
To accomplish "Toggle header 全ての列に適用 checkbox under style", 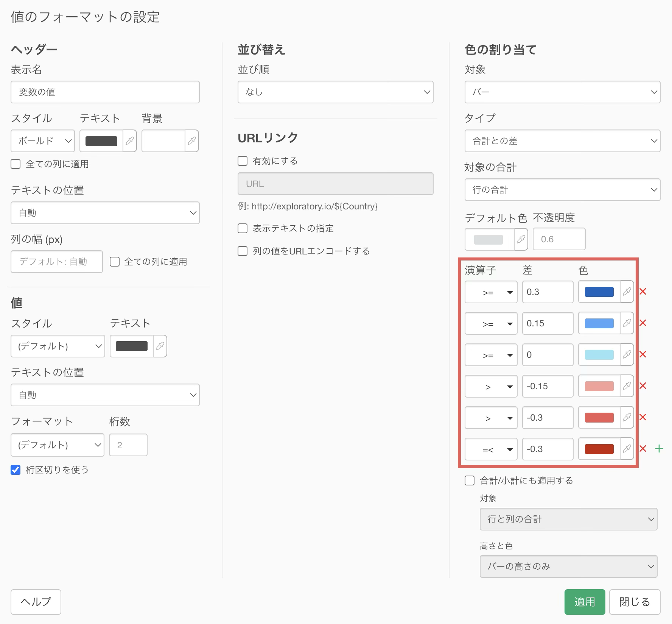I will click(x=16, y=164).
